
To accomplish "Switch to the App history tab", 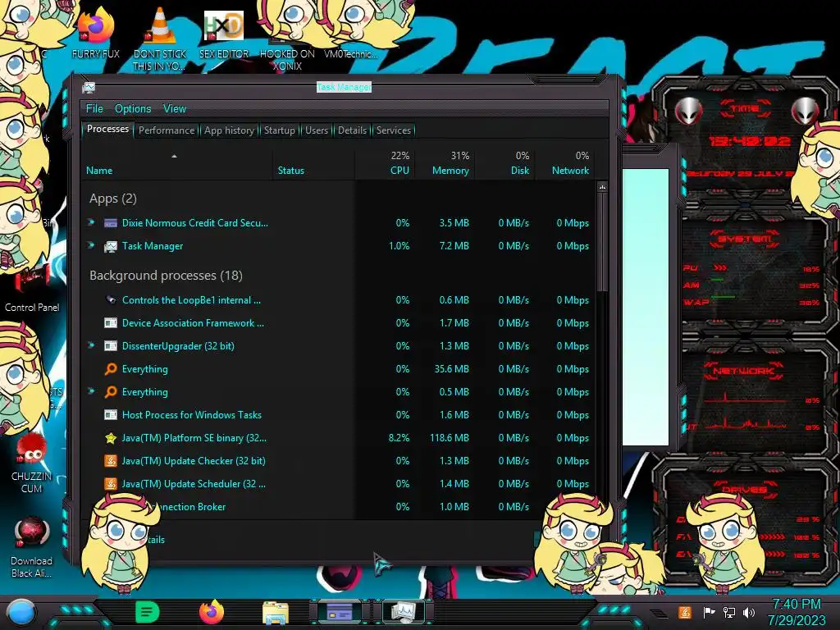I will [x=230, y=130].
